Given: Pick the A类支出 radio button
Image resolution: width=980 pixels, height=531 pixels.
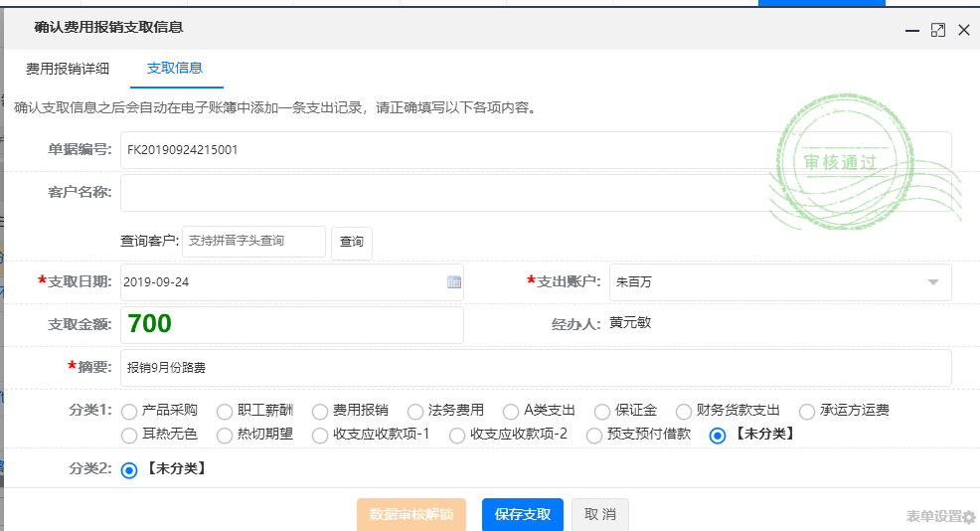Looking at the screenshot, I should coord(511,412).
